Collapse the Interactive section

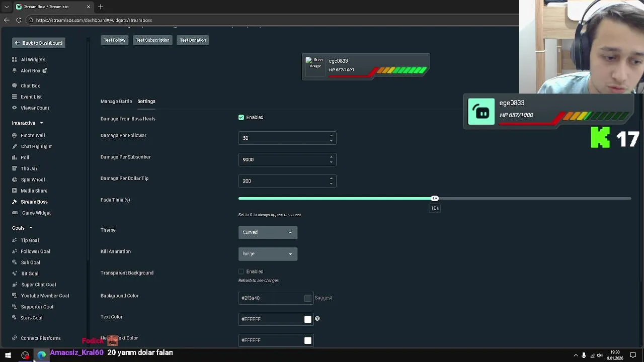point(41,123)
